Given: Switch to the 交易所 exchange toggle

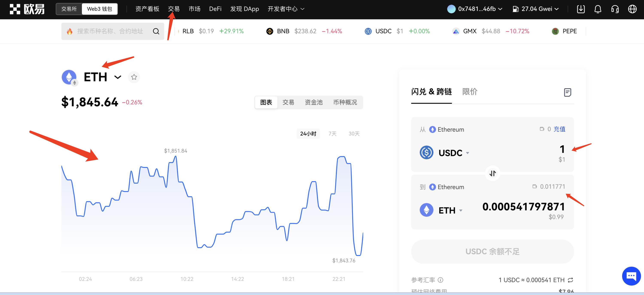Looking at the screenshot, I should 69,9.
